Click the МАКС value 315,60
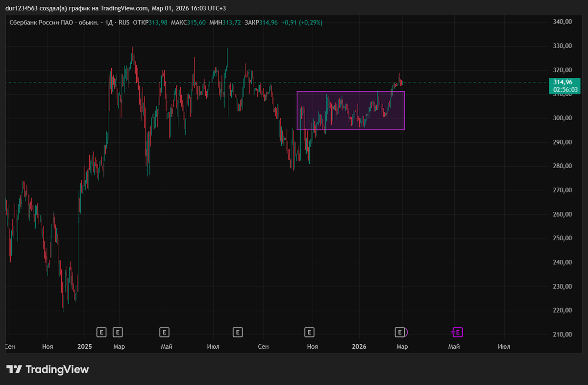 (x=196, y=23)
